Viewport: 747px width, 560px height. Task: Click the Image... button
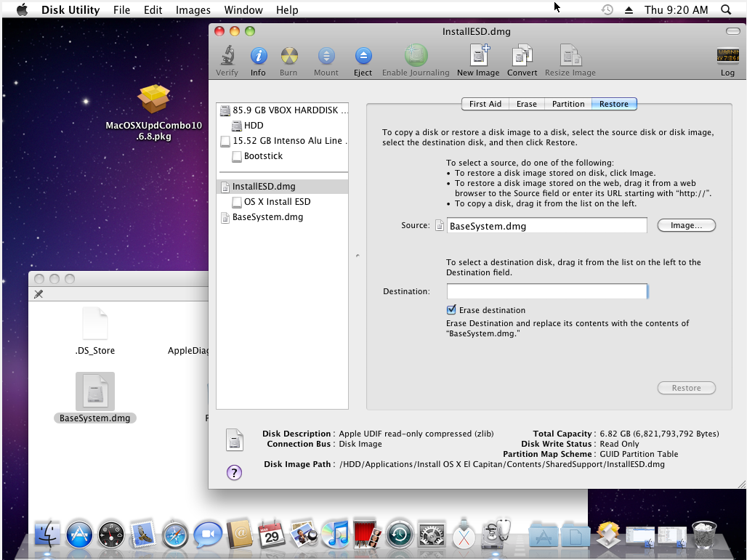tap(686, 226)
